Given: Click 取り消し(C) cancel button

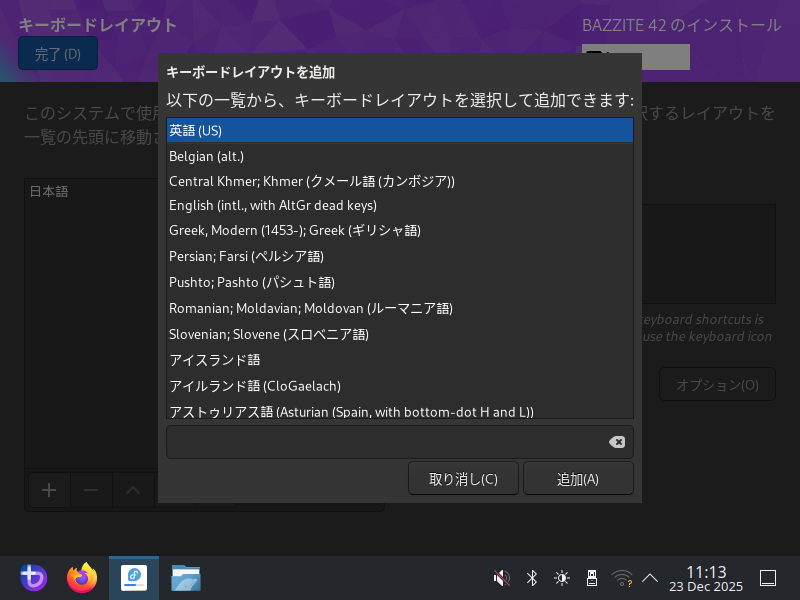Looking at the screenshot, I should (x=463, y=479).
